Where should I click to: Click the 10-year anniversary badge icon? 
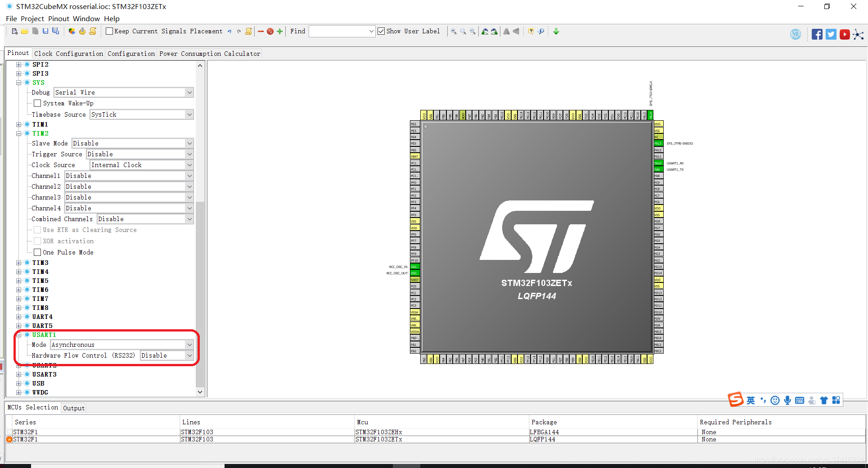(x=796, y=34)
